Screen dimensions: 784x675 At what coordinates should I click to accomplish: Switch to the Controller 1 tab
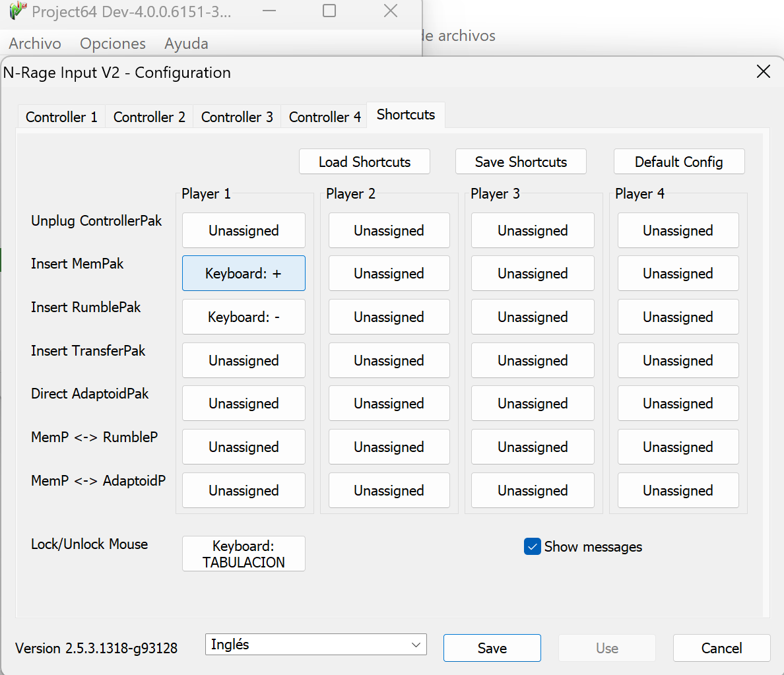pyautogui.click(x=61, y=116)
